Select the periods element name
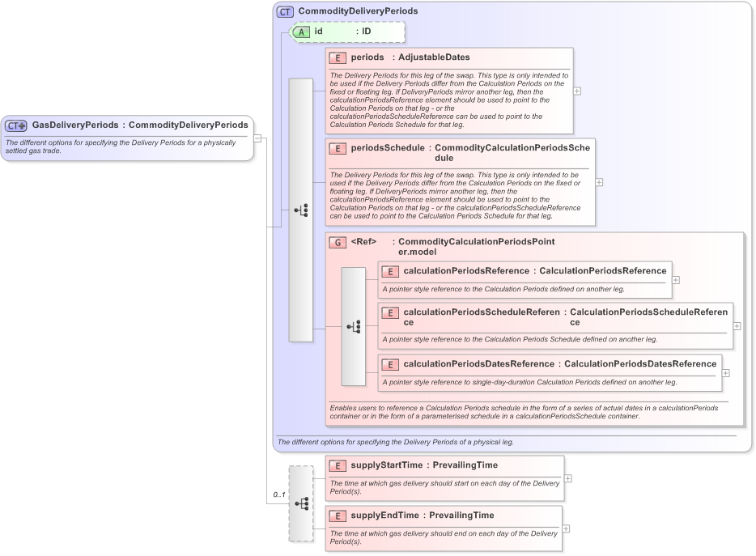This screenshot has height=556, width=756. (367, 57)
